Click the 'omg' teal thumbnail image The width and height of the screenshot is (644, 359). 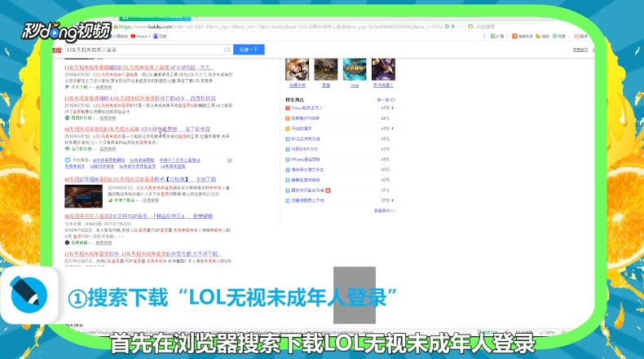(x=355, y=69)
